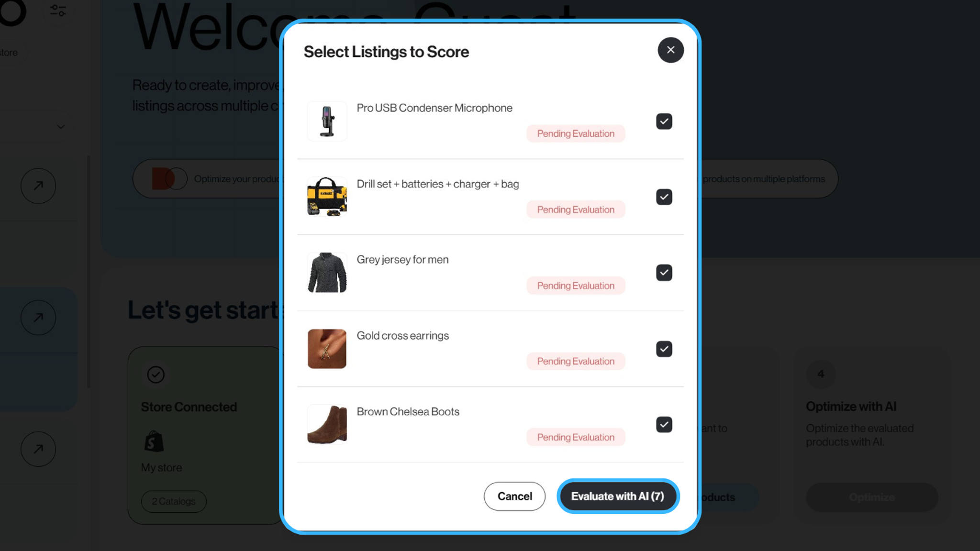Open the 2 Catalogs tag
The image size is (980, 551).
coord(174,501)
